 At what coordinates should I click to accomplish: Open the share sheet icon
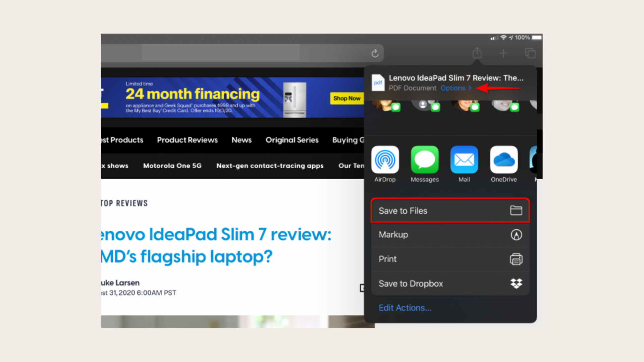tap(477, 53)
